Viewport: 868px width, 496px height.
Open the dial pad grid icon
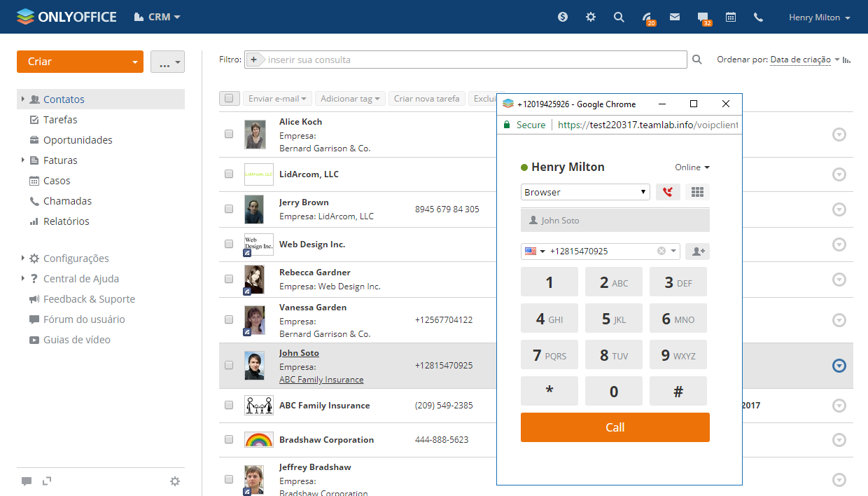pos(696,192)
